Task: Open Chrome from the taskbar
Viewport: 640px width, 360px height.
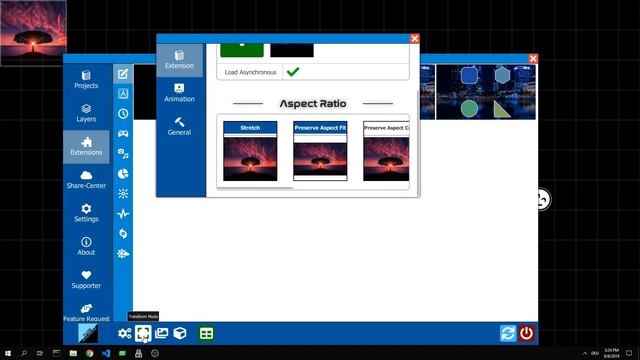Action: [x=89, y=353]
